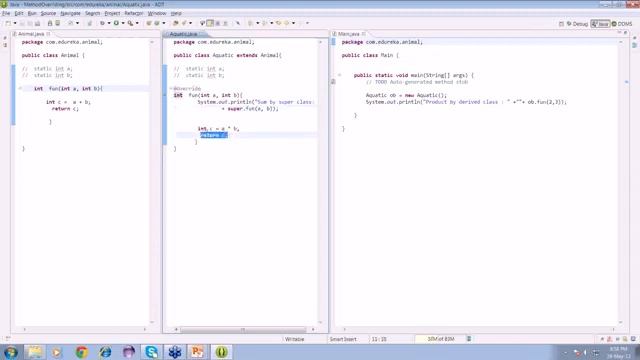Click the New file toolbar icon
Viewport: 640px width, 360px height.
coord(8,23)
